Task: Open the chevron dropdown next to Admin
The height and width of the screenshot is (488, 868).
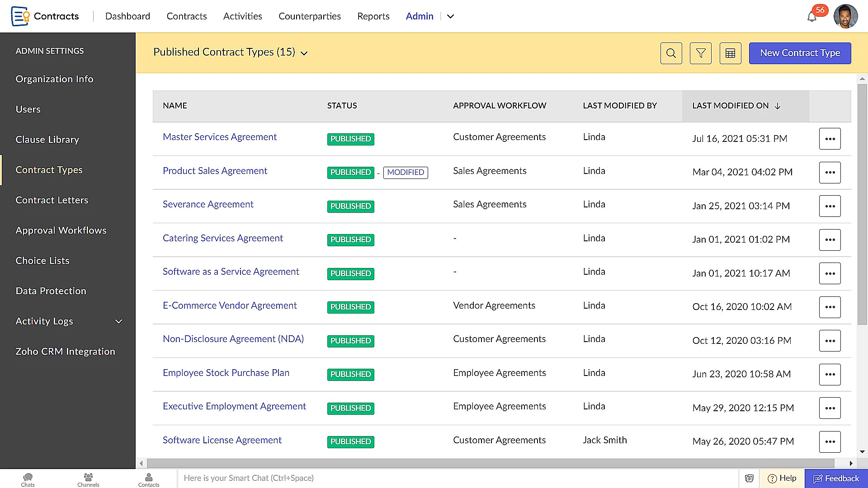Action: point(450,16)
